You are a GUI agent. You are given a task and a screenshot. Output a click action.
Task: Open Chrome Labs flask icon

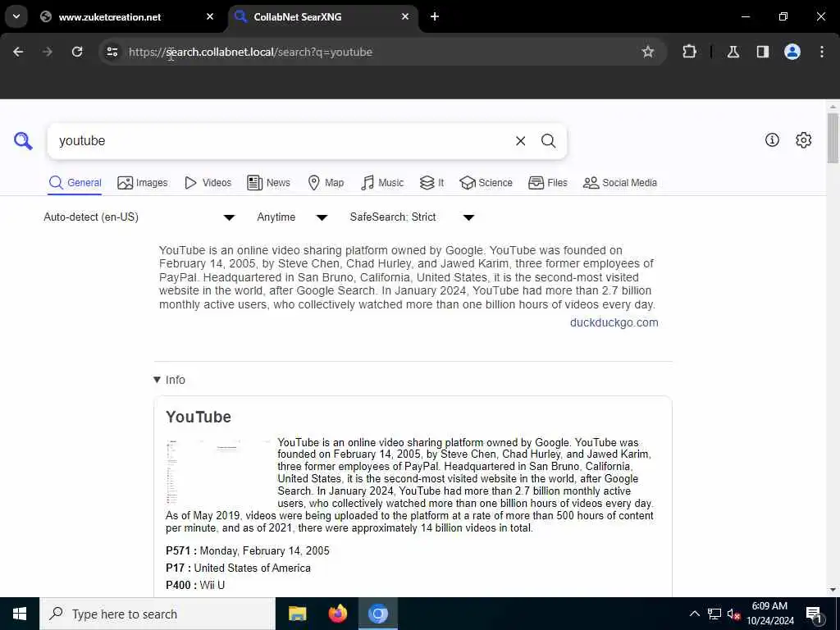733,52
